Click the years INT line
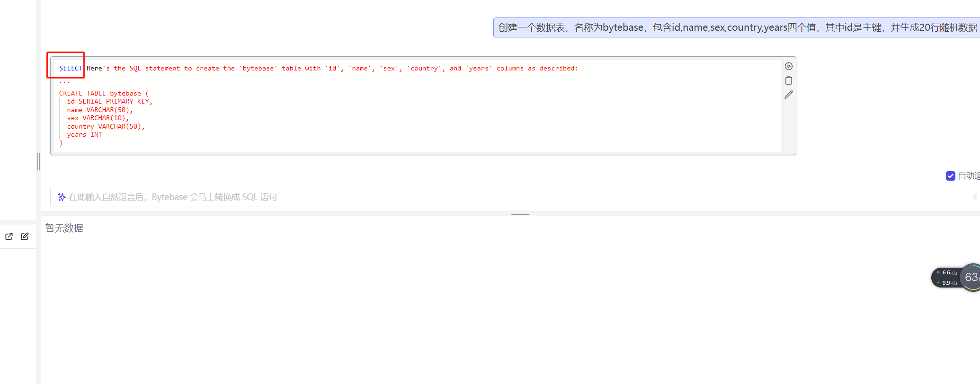Viewport: 980px width, 384px height. point(84,135)
